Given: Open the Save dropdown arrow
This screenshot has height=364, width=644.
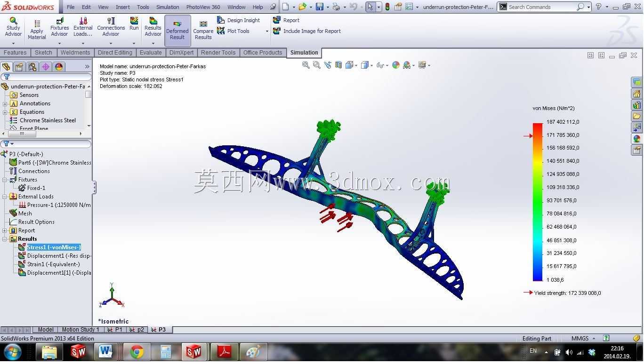Looking at the screenshot, I should click(328, 8).
